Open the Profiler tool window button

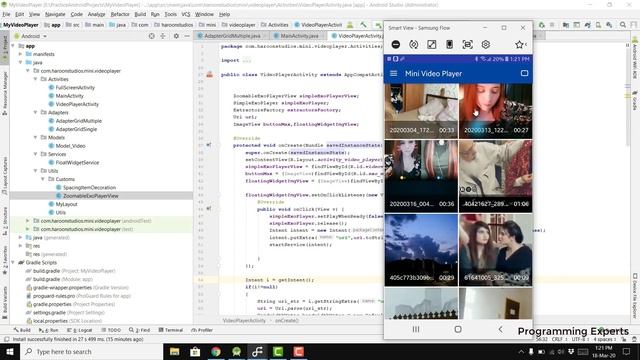point(202,330)
